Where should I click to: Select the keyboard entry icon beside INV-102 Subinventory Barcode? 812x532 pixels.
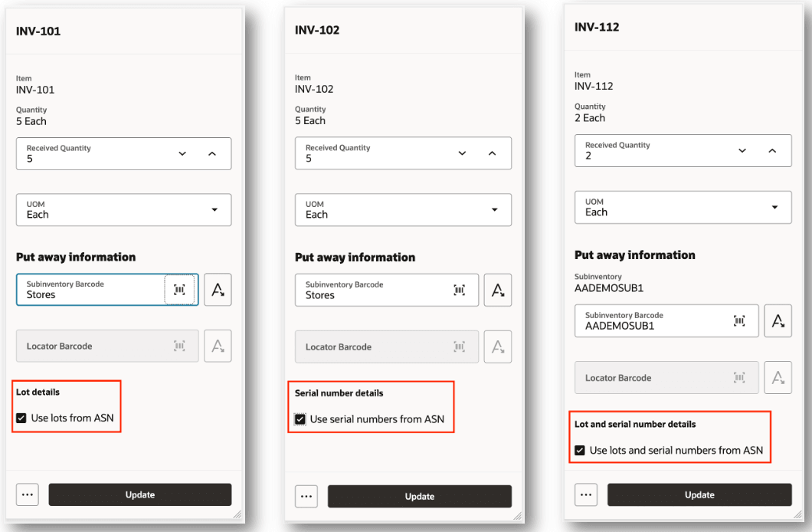pos(497,290)
